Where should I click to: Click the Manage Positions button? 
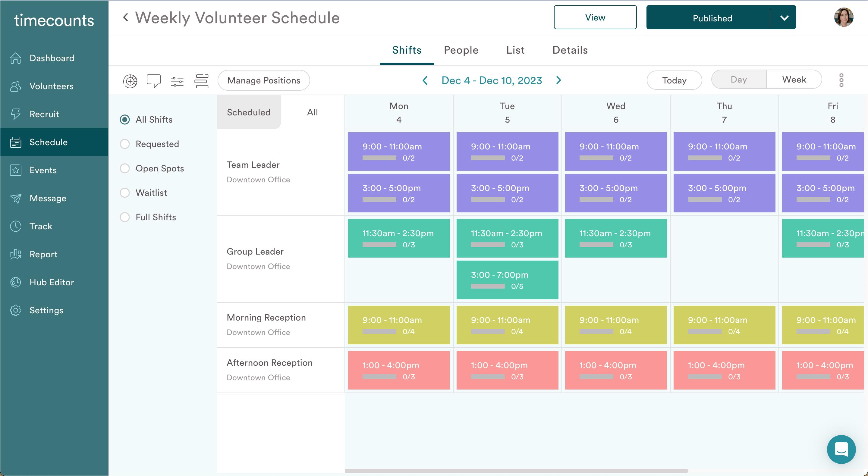[264, 80]
